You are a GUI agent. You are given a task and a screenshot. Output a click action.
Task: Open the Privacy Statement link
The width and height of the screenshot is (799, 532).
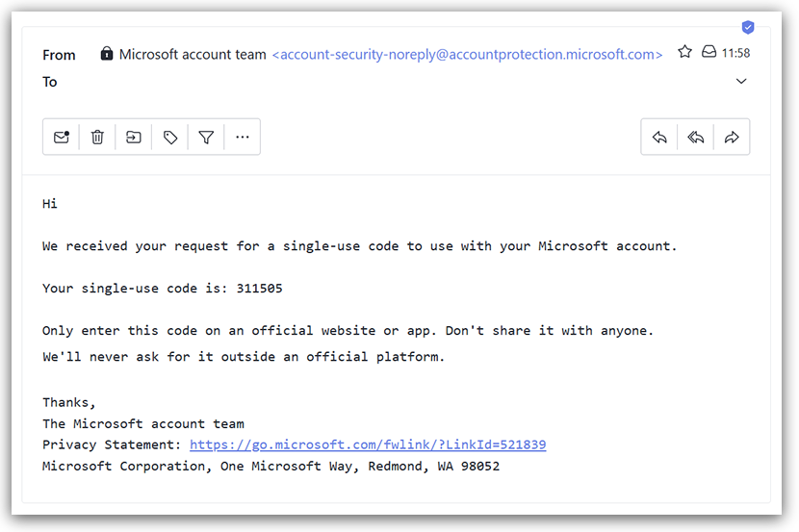[x=368, y=445]
